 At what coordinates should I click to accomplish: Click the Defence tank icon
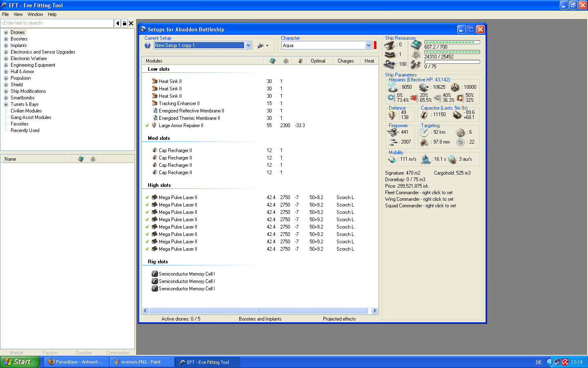pyautogui.click(x=392, y=115)
